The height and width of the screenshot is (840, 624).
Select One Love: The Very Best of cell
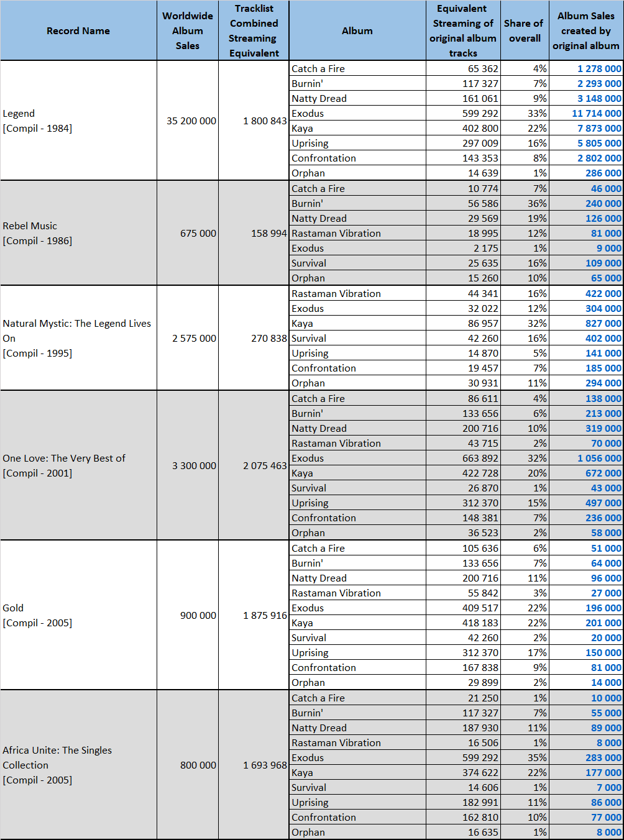[x=78, y=465]
